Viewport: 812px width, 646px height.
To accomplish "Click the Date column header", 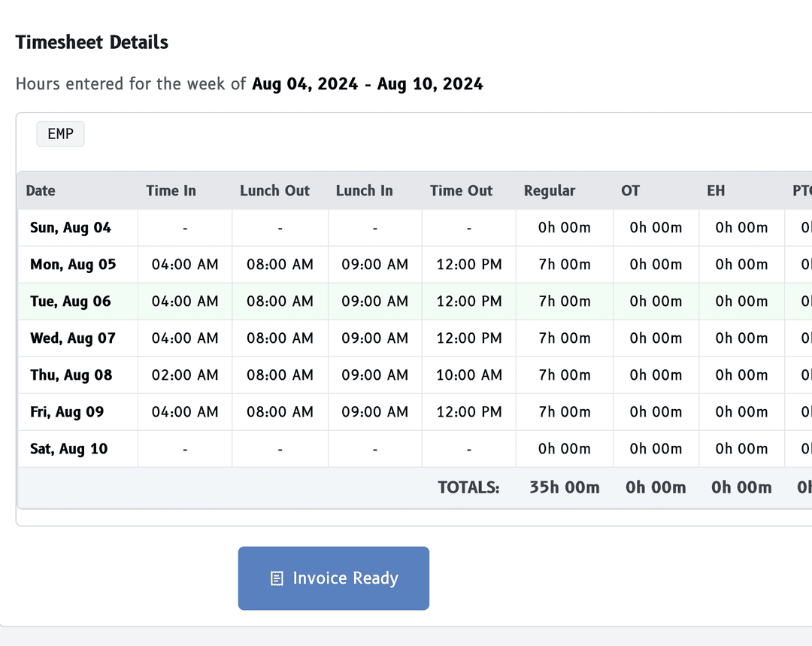I will pyautogui.click(x=41, y=190).
